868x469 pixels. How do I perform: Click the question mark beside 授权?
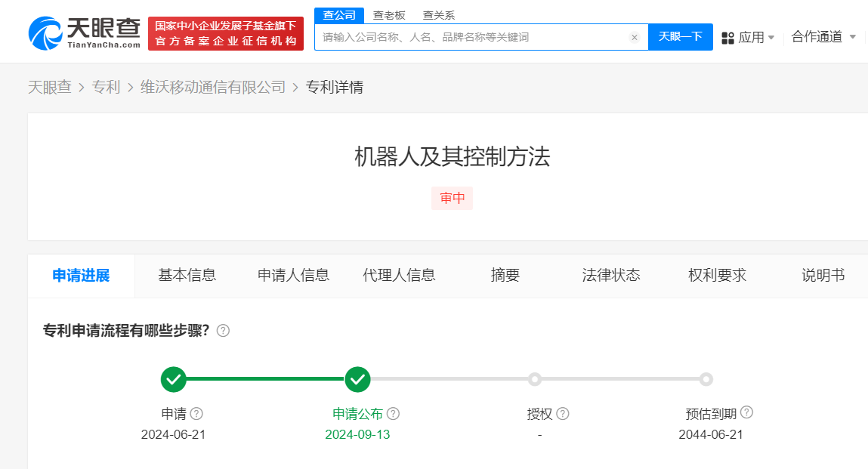coord(562,414)
